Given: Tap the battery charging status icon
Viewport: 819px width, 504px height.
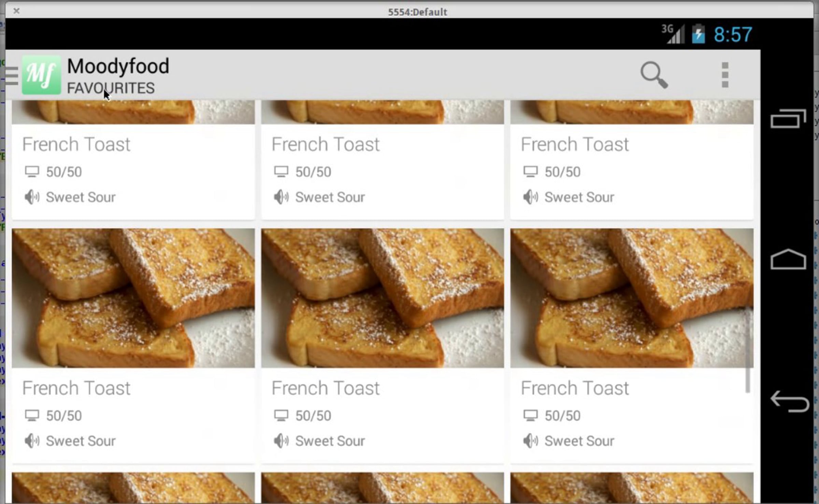Looking at the screenshot, I should (x=698, y=34).
